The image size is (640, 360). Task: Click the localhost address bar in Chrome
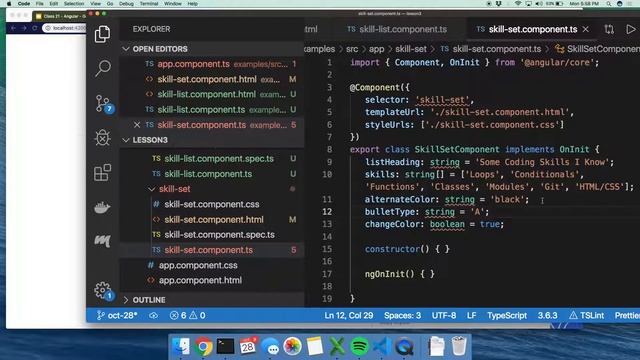[x=64, y=28]
